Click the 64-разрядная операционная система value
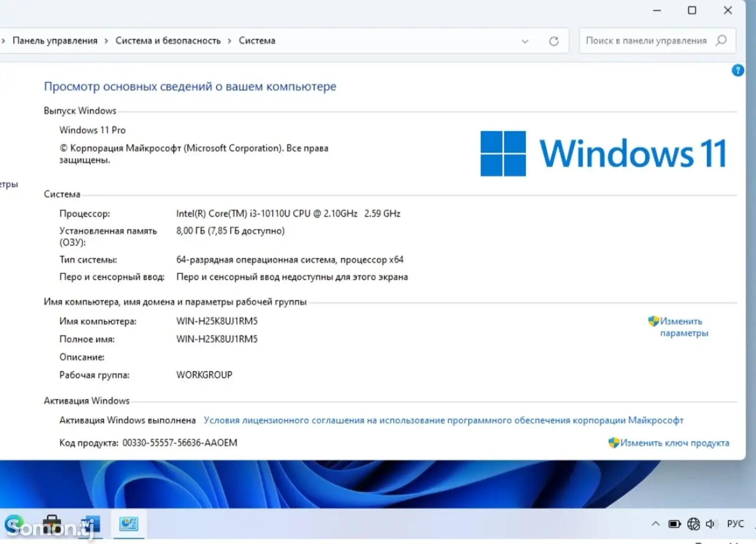The width and height of the screenshot is (756, 544). pyautogui.click(x=290, y=259)
